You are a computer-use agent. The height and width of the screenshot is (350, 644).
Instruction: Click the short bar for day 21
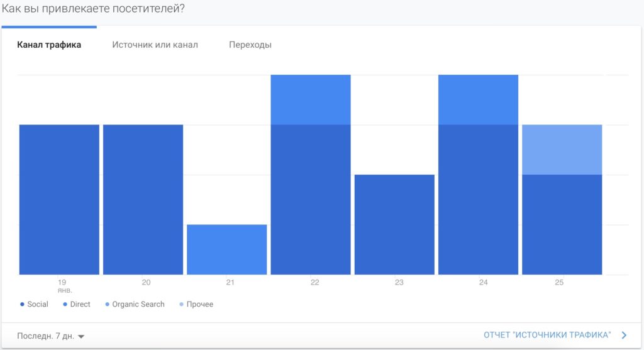[227, 249]
